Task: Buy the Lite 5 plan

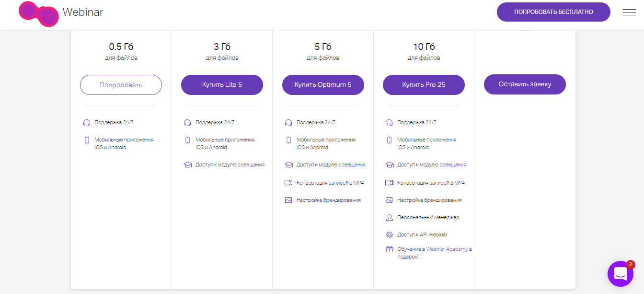Action: pos(222,85)
